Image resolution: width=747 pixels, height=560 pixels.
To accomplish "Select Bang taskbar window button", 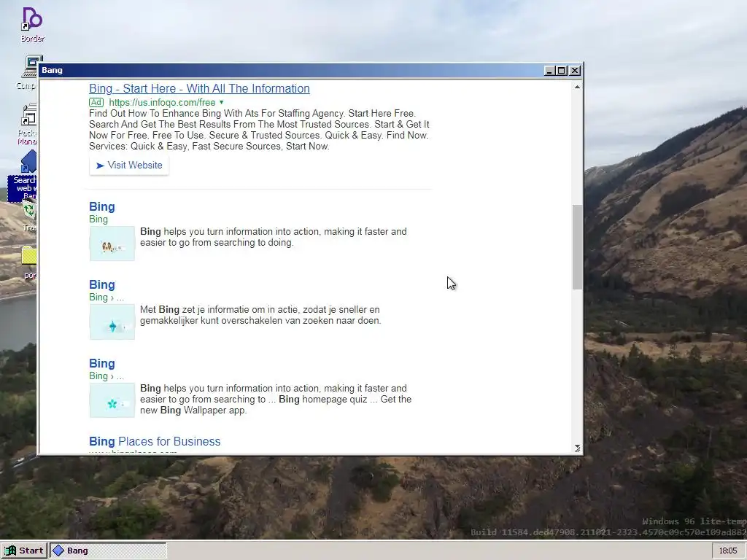I will (108, 551).
